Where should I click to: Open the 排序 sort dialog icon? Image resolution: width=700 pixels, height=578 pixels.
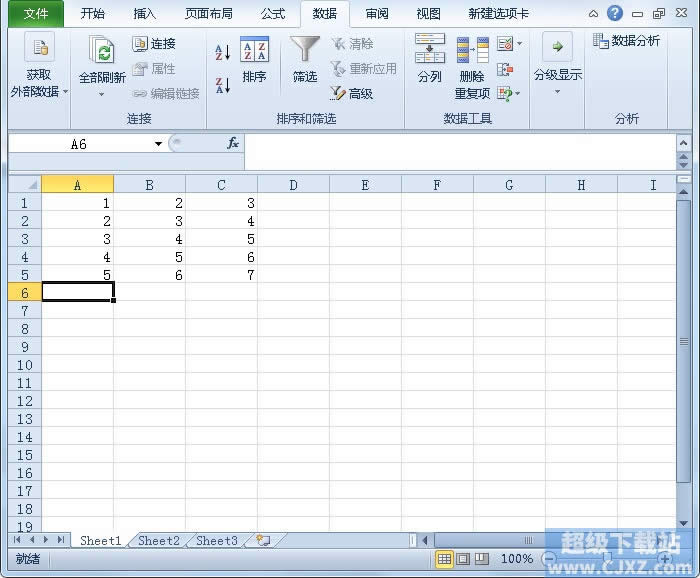click(254, 60)
